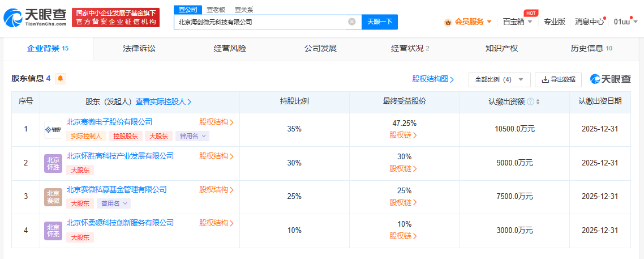Viewport: 644px width, 259px height.
Task: Open 股权链 in the 25% row
Action: coord(403,203)
